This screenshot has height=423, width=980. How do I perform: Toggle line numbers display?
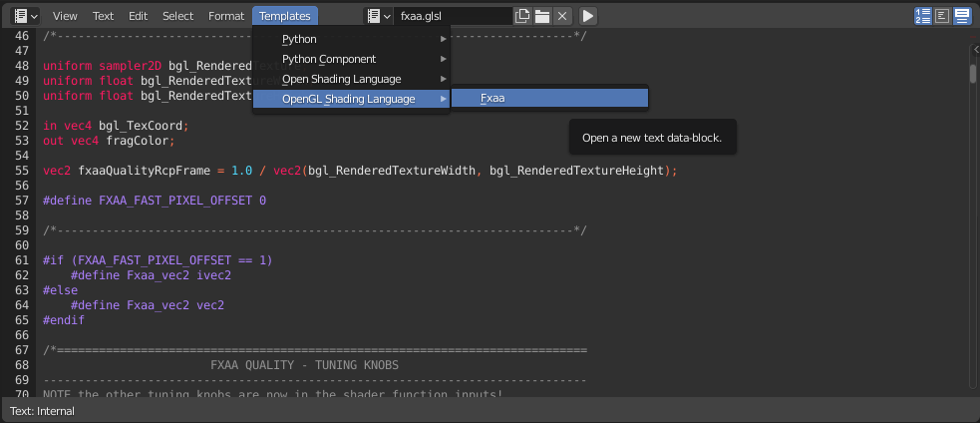(x=922, y=16)
